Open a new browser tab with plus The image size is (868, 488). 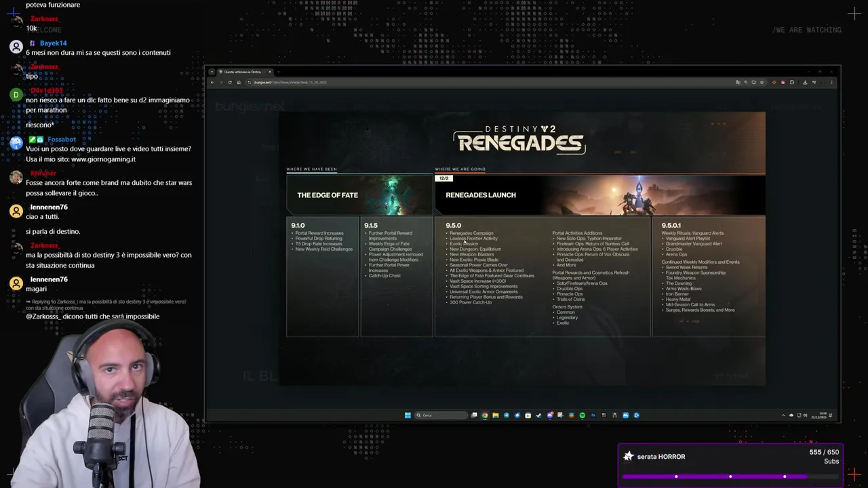pyautogui.click(x=278, y=71)
